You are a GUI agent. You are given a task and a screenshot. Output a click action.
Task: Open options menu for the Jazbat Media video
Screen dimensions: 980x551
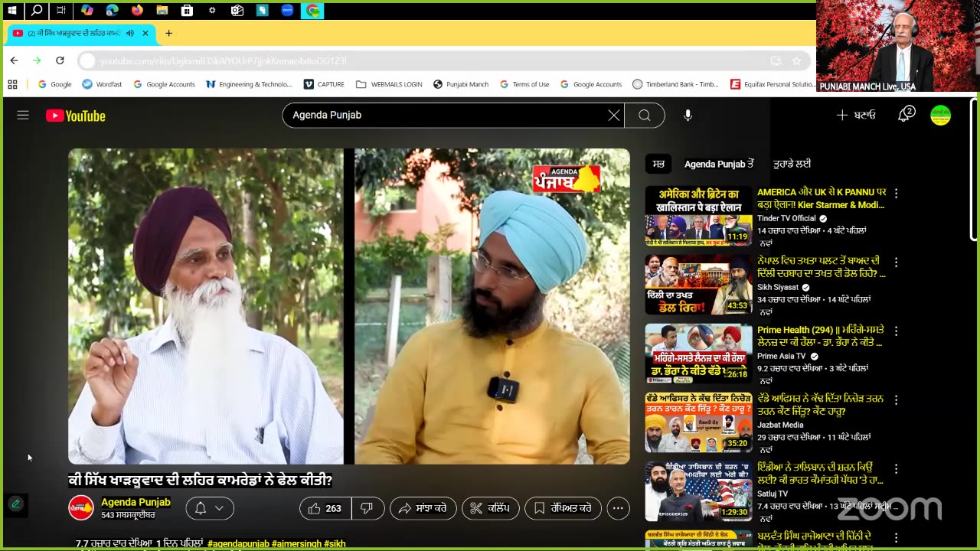point(896,400)
